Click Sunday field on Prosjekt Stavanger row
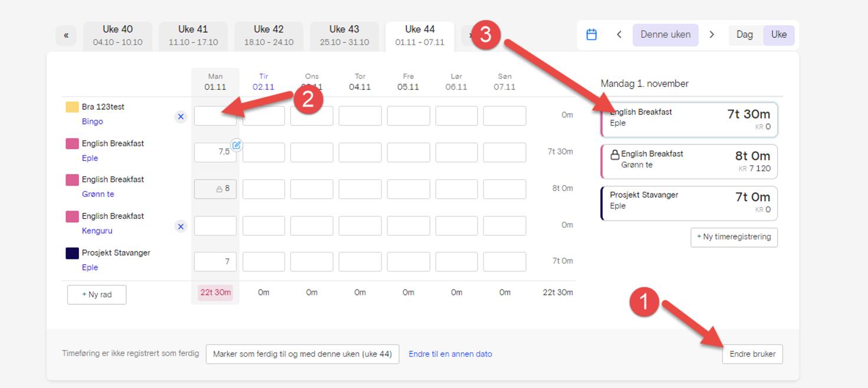The height and width of the screenshot is (388, 868). click(x=505, y=262)
